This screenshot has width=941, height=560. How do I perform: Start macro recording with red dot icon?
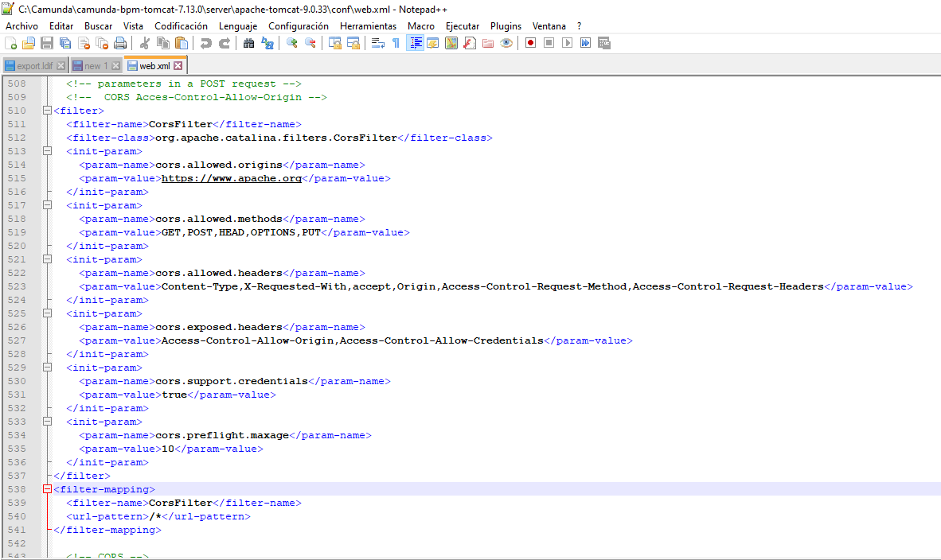tap(530, 43)
